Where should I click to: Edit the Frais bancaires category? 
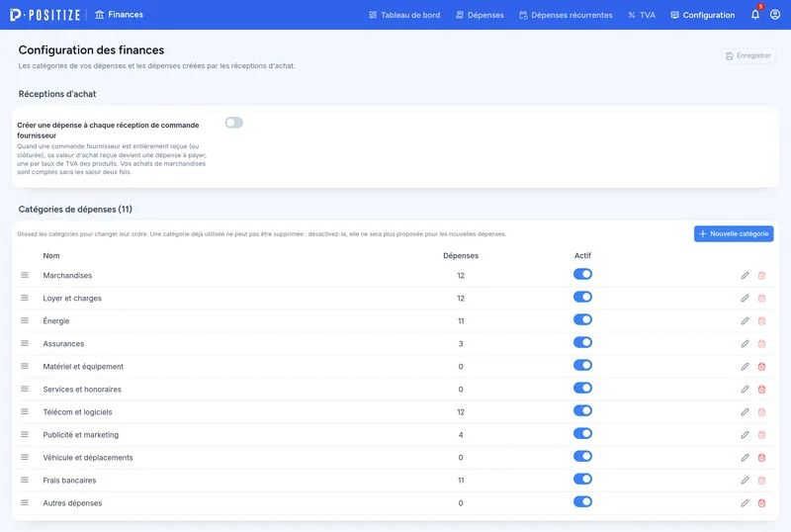click(745, 481)
